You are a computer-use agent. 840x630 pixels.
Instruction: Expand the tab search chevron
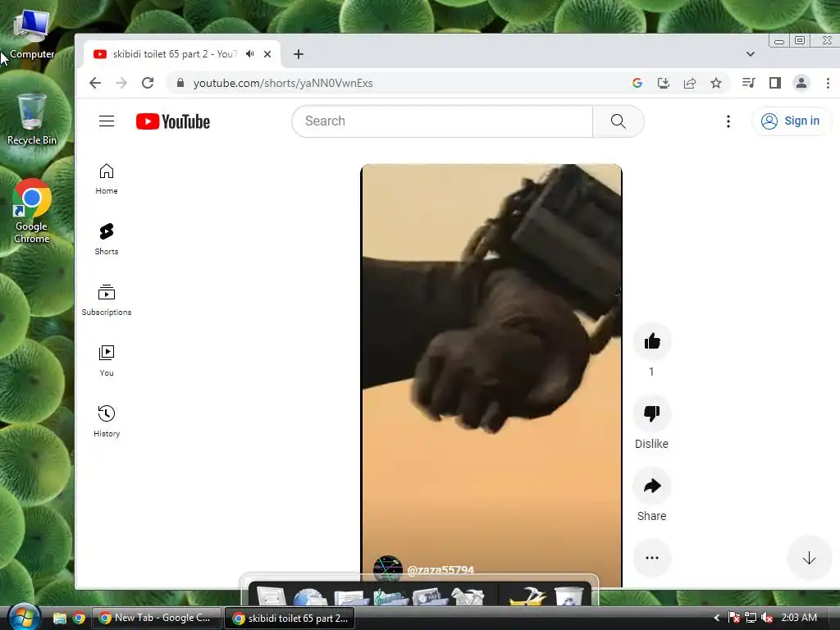point(751,54)
